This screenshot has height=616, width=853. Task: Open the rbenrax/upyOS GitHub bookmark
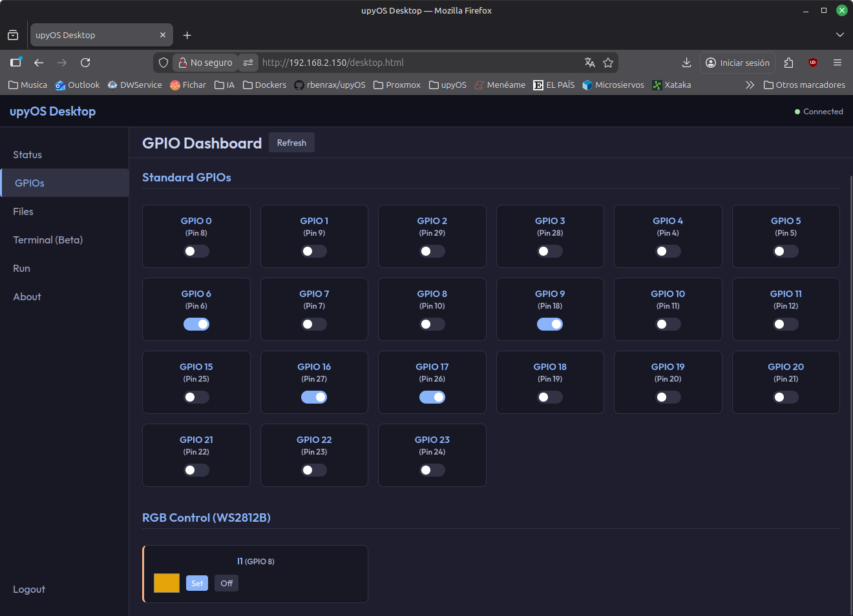[x=330, y=85]
